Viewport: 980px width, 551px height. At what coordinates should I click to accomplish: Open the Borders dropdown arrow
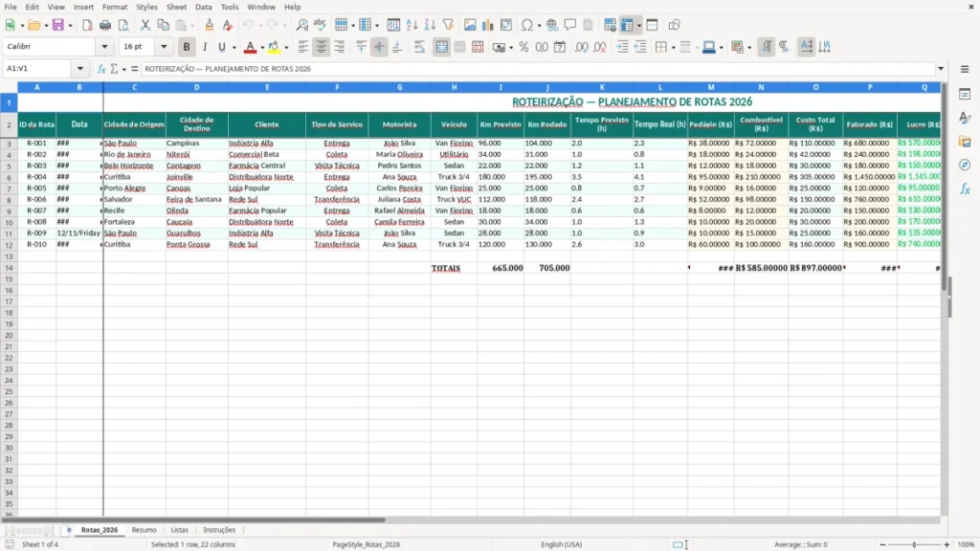tap(673, 48)
